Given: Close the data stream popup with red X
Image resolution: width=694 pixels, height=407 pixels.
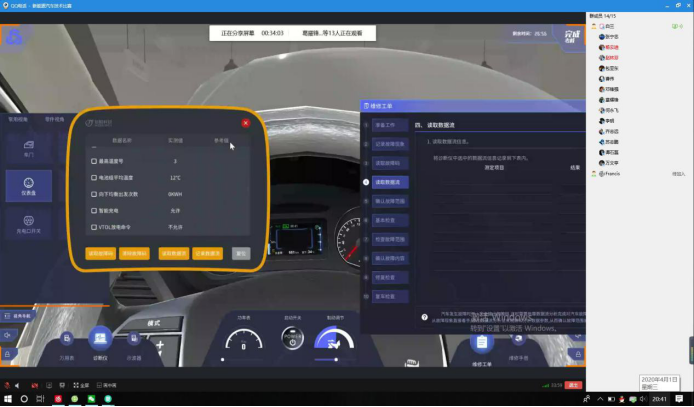Looking at the screenshot, I should pyautogui.click(x=245, y=124).
